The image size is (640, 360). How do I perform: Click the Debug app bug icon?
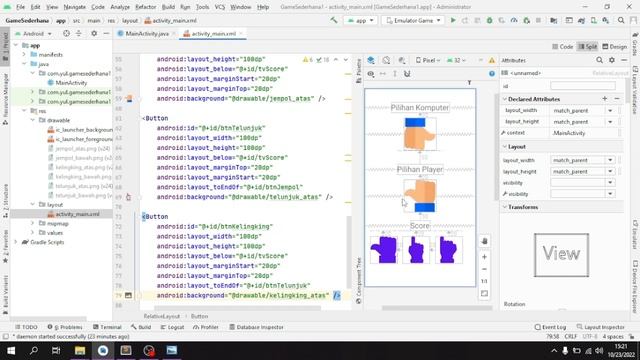(489, 20)
